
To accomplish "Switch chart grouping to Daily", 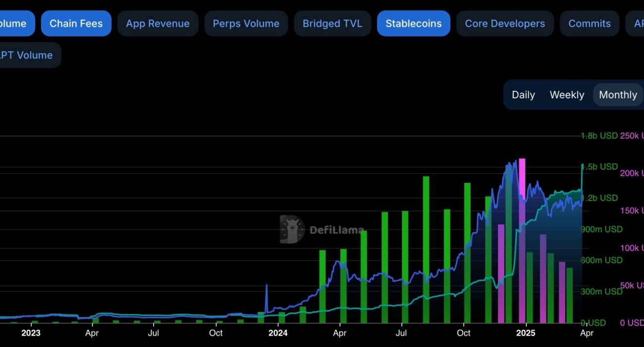I will point(523,95).
